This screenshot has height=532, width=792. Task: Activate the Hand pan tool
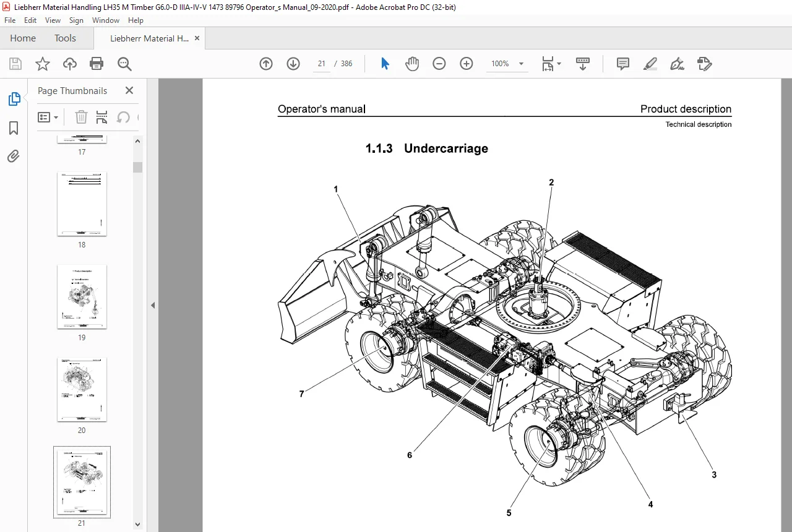click(x=412, y=64)
